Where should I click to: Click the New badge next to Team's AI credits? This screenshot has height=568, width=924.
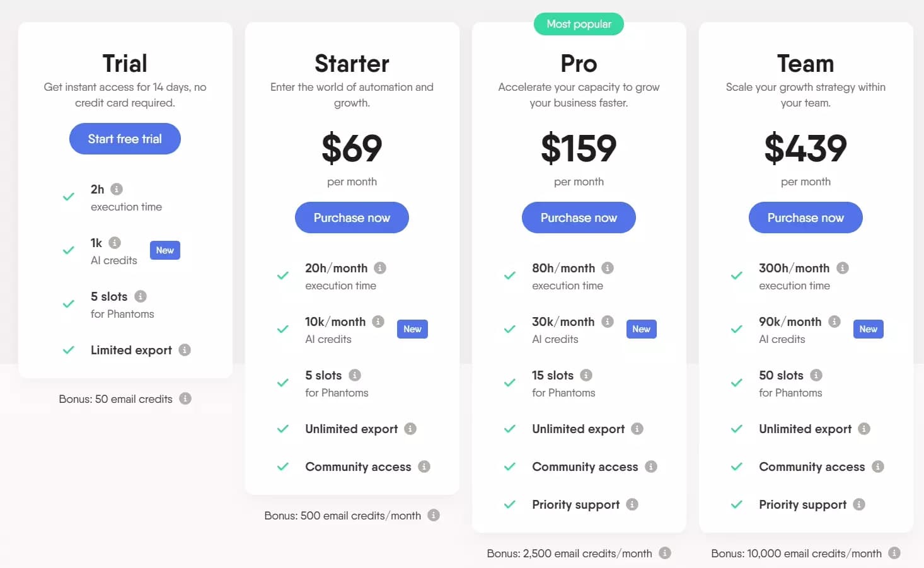[x=868, y=328]
